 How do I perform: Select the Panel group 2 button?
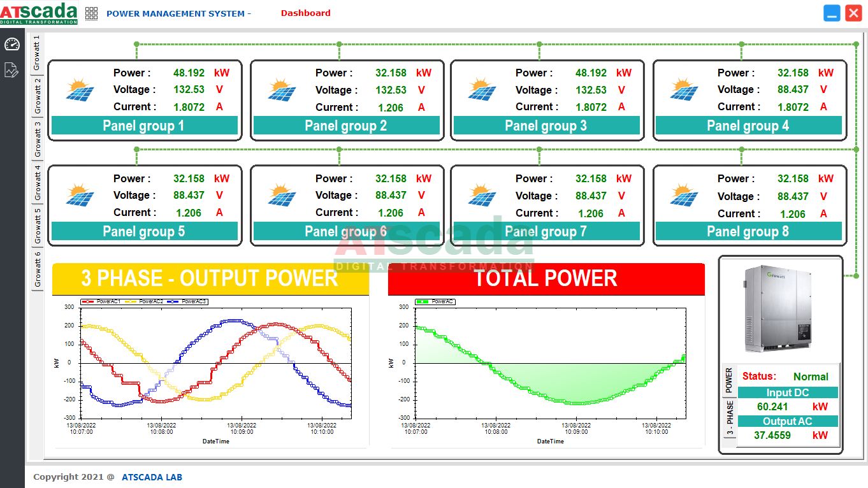pos(346,126)
